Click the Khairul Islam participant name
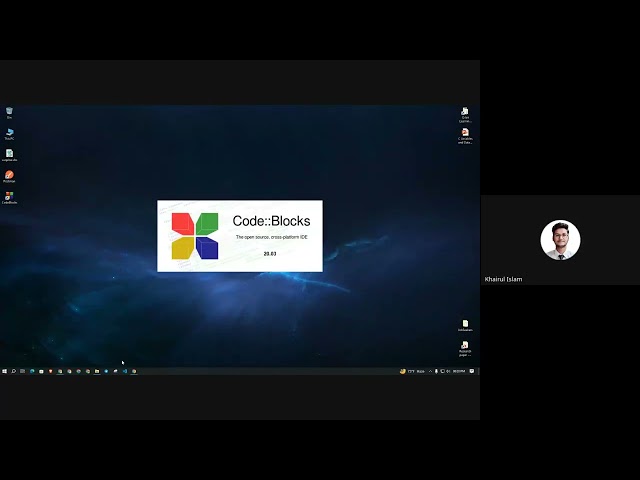This screenshot has height=480, width=640. tap(503, 279)
